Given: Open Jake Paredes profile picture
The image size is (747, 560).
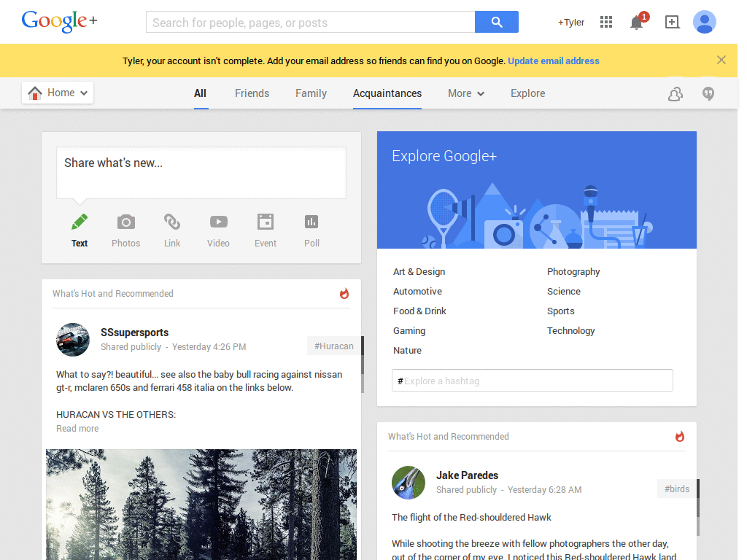Looking at the screenshot, I should pos(409,483).
